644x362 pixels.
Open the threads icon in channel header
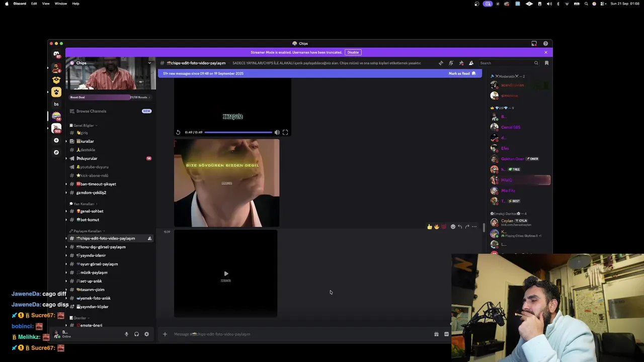click(441, 63)
